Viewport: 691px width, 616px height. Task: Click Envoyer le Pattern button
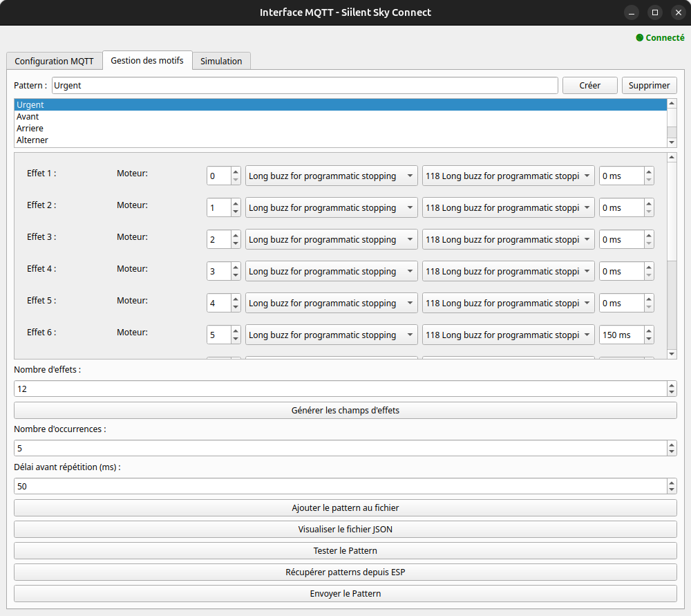coord(345,594)
